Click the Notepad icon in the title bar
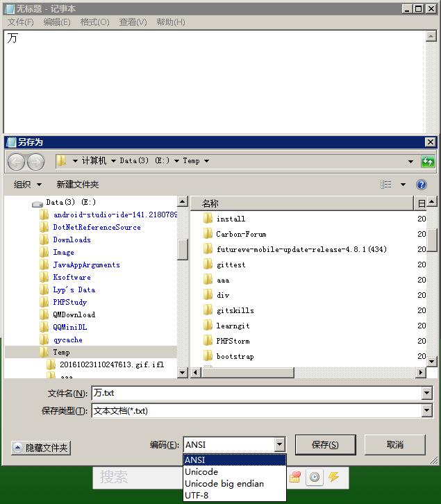The width and height of the screenshot is (441, 504). [10, 9]
